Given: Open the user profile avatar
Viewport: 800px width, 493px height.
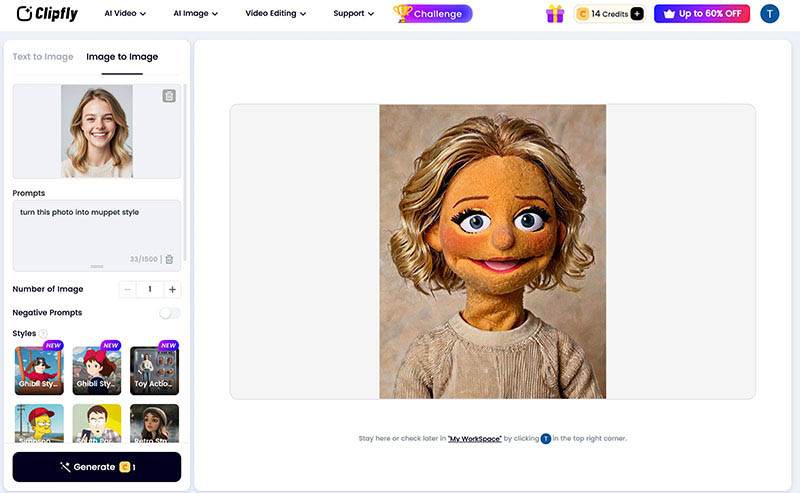Looking at the screenshot, I should coord(769,14).
